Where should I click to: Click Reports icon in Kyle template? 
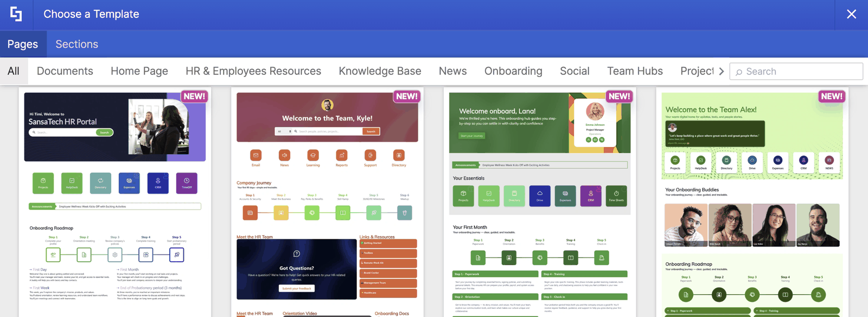(342, 155)
